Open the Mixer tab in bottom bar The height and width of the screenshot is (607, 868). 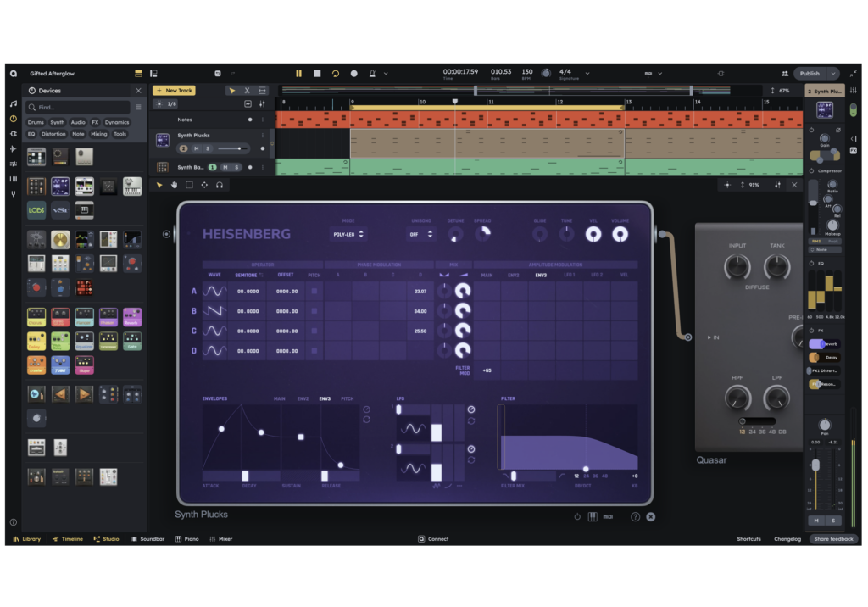pos(221,539)
